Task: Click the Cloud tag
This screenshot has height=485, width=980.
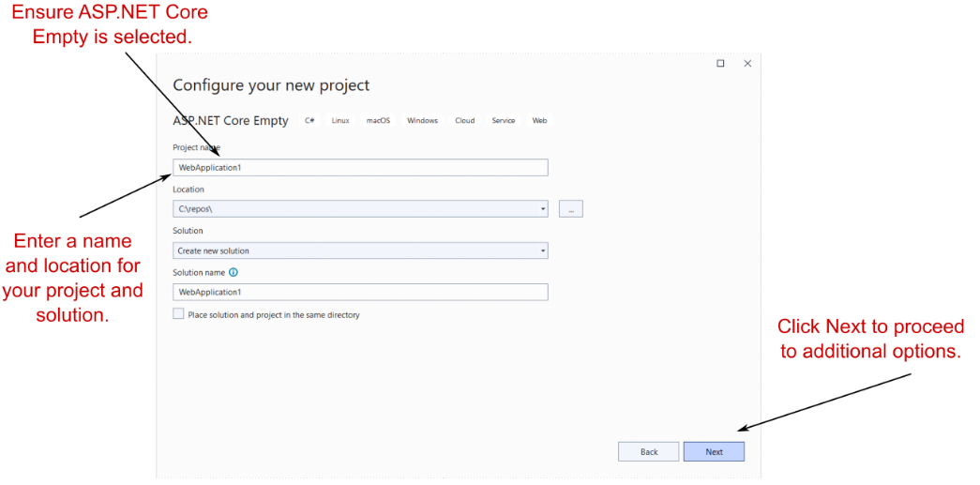Action: [465, 121]
